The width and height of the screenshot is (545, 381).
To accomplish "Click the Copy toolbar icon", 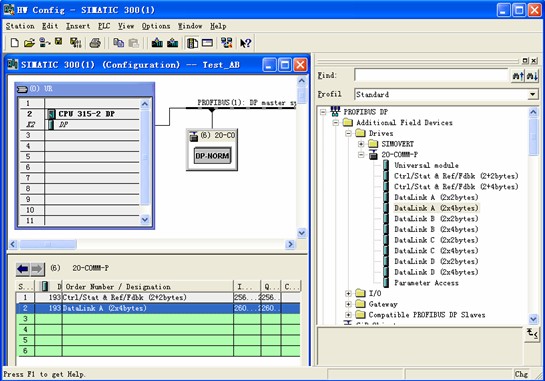I will 119,43.
